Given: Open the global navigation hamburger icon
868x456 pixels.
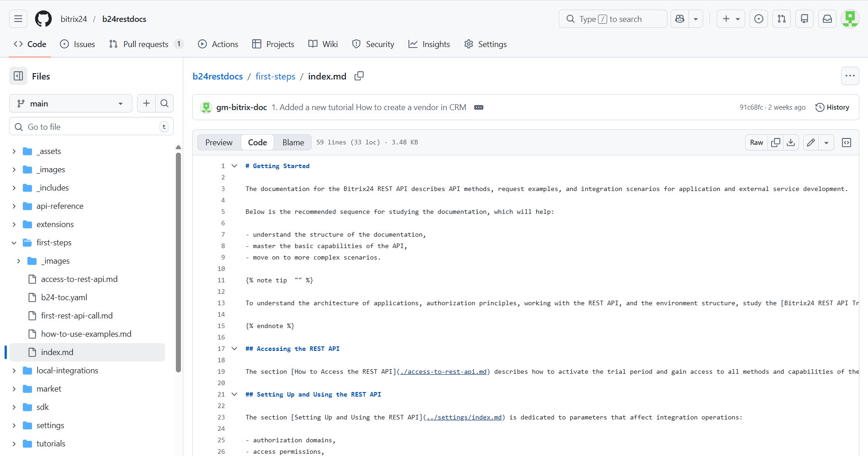Looking at the screenshot, I should 17,19.
